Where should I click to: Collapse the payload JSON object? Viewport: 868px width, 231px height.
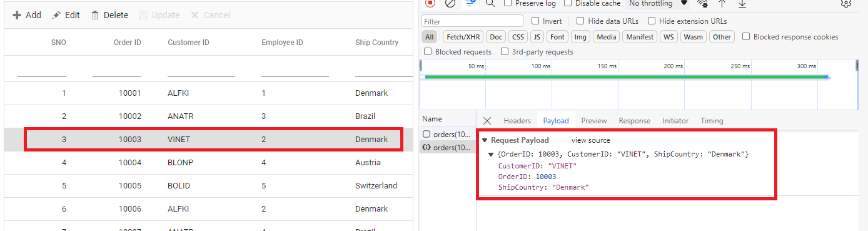click(492, 154)
